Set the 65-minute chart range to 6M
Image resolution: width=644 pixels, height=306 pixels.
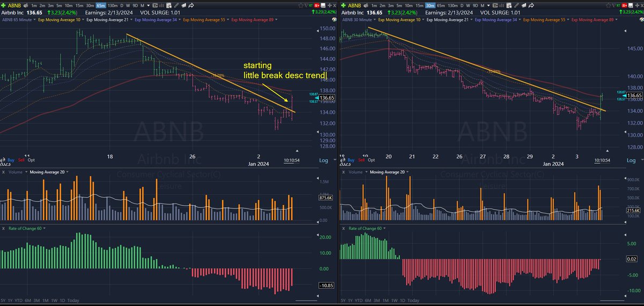click(x=28, y=301)
